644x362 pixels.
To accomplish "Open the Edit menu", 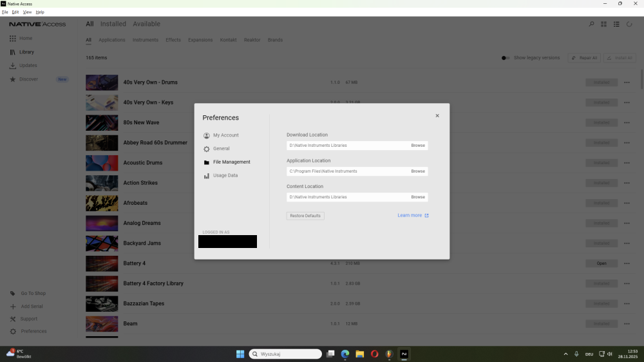I will [x=15, y=12].
